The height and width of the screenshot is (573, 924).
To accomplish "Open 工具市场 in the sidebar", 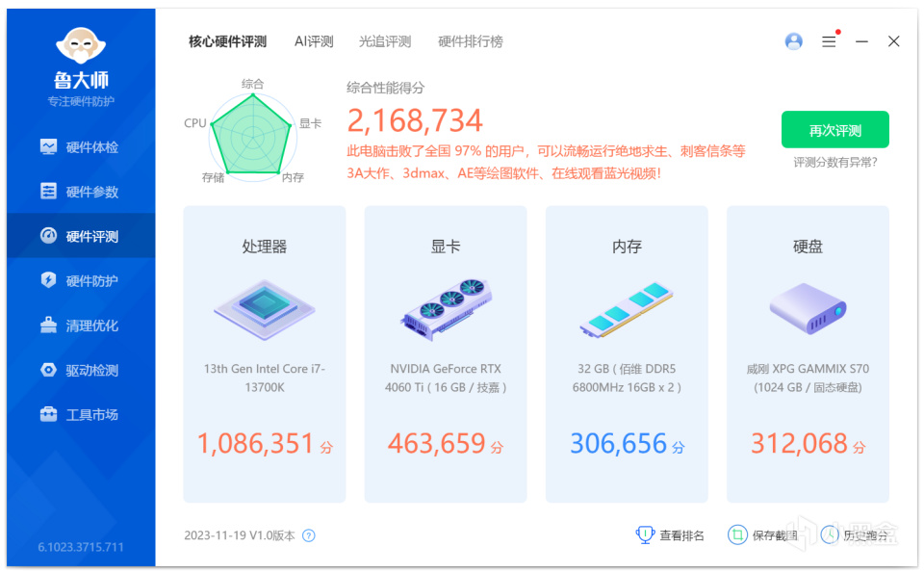I will coord(81,414).
